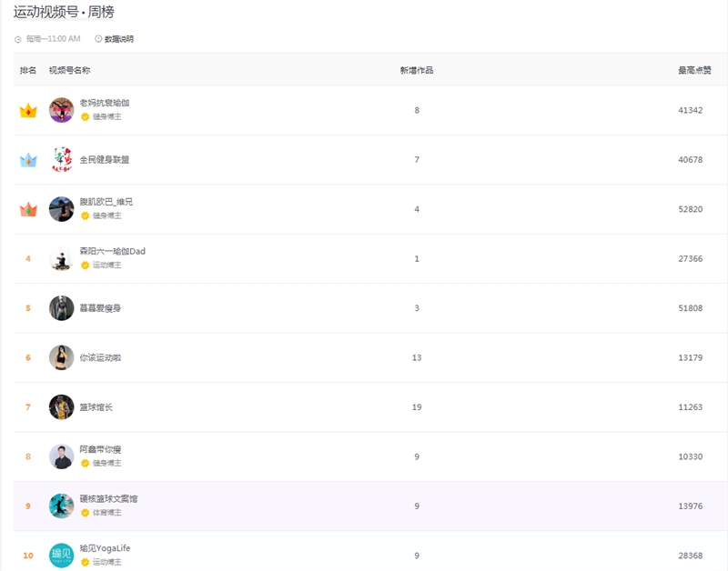Click verified badge under 老妈抗衰瑜伽
The image size is (728, 571).
pyautogui.click(x=85, y=116)
